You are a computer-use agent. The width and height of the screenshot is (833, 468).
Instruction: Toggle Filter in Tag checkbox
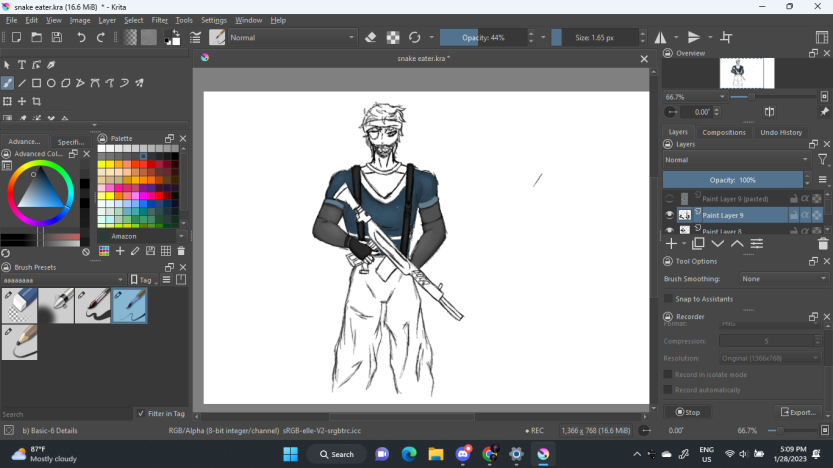coord(141,413)
